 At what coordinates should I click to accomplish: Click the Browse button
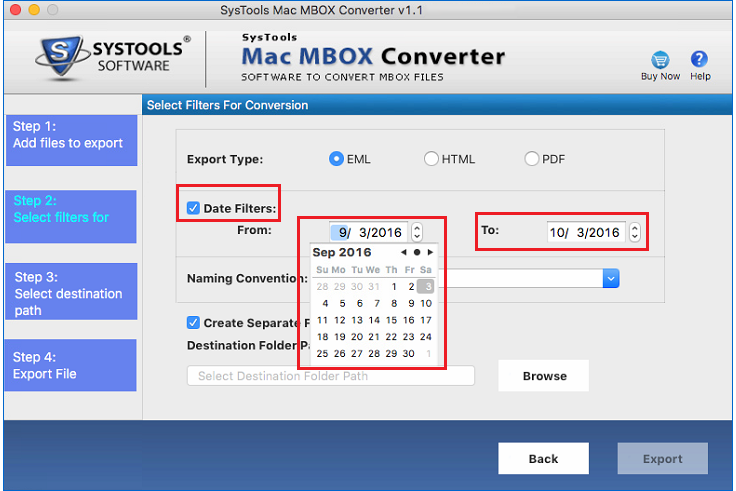pyautogui.click(x=544, y=376)
